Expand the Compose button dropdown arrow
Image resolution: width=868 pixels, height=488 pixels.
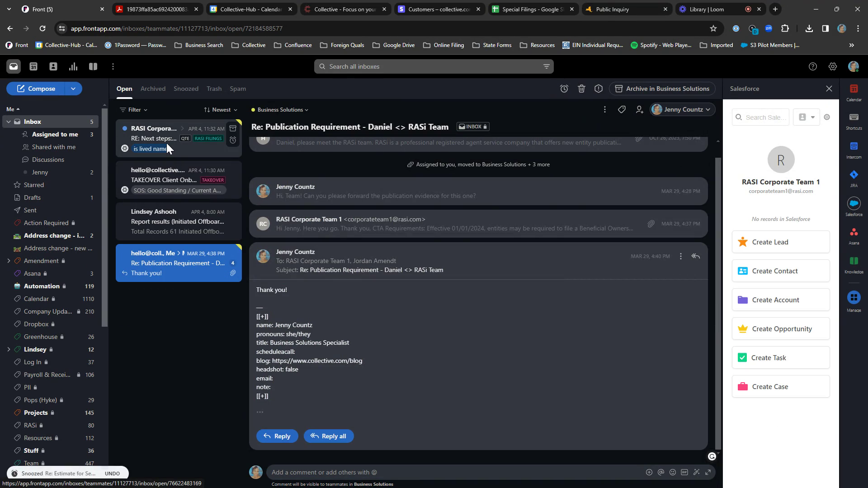tap(73, 89)
